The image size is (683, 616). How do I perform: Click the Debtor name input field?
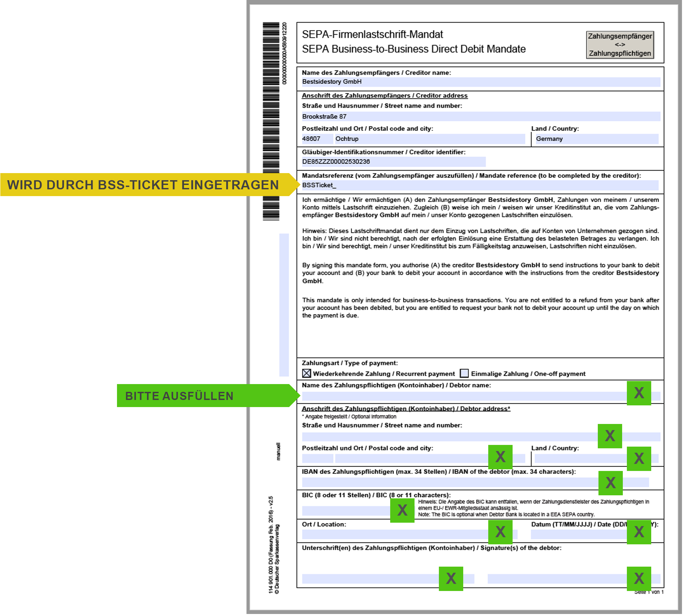coord(482,397)
